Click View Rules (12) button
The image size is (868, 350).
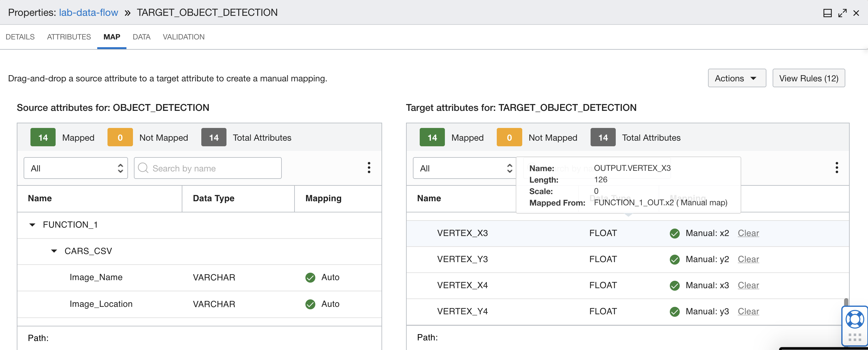tap(808, 78)
